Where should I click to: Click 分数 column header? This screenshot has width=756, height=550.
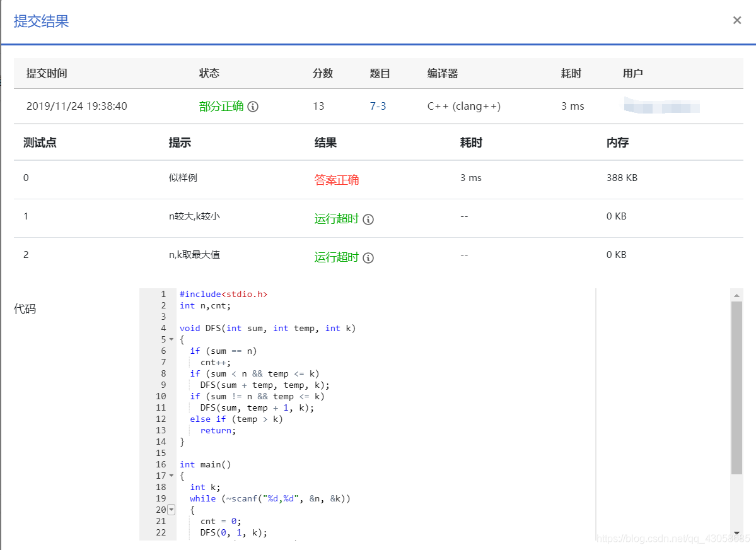(x=323, y=73)
